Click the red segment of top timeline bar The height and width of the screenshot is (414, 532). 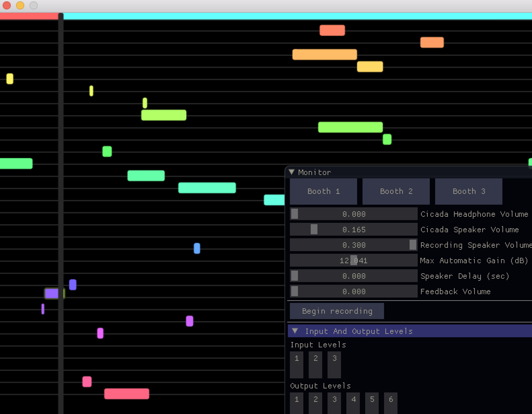pyautogui.click(x=29, y=16)
